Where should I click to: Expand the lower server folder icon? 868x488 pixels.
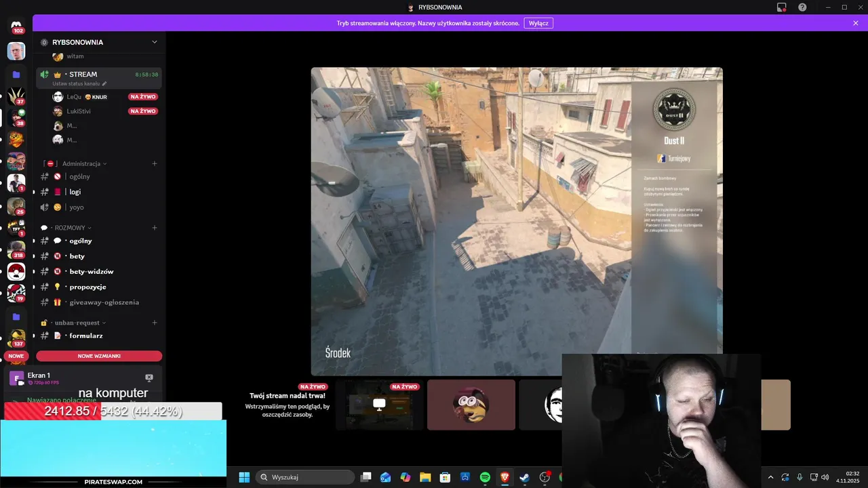point(17,316)
